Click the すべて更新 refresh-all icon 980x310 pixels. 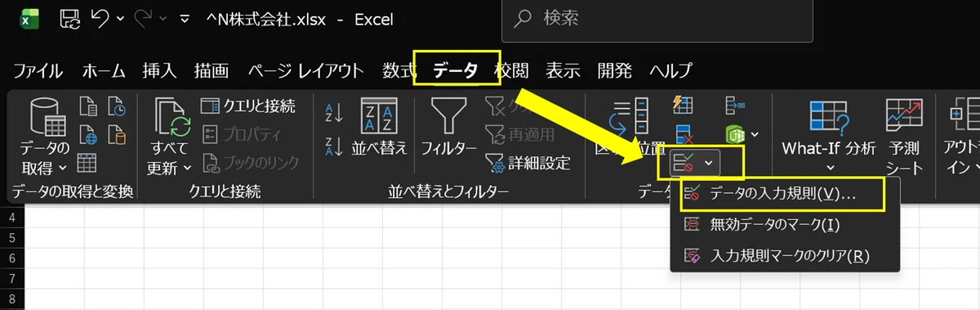171,118
